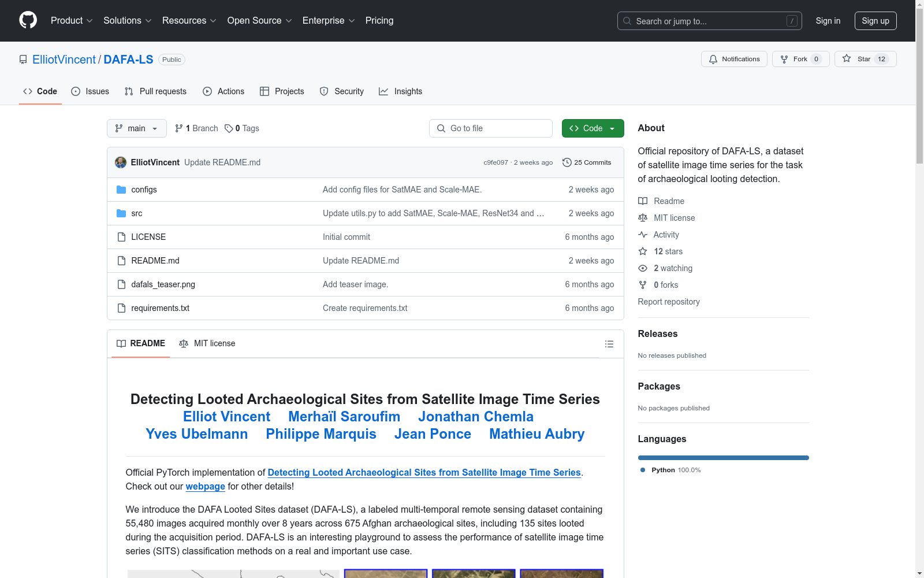Click the MIT license scale icon in About
The height and width of the screenshot is (578, 924).
click(643, 218)
